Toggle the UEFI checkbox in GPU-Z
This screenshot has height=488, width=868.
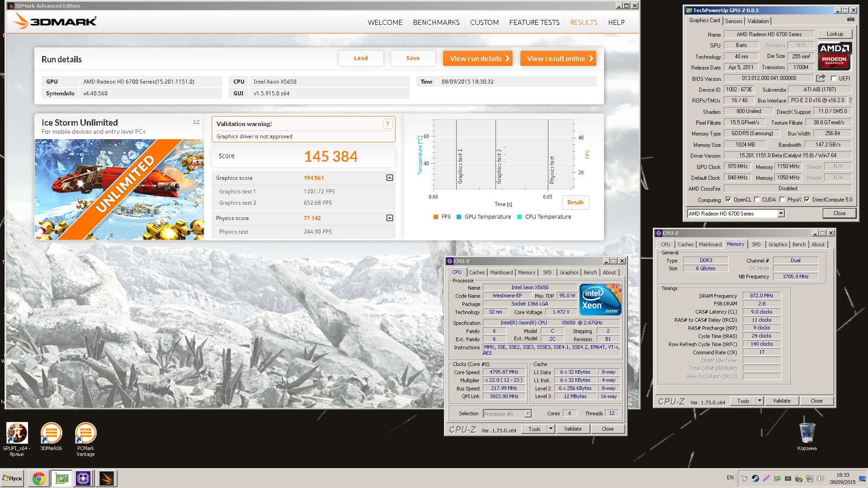pyautogui.click(x=834, y=78)
